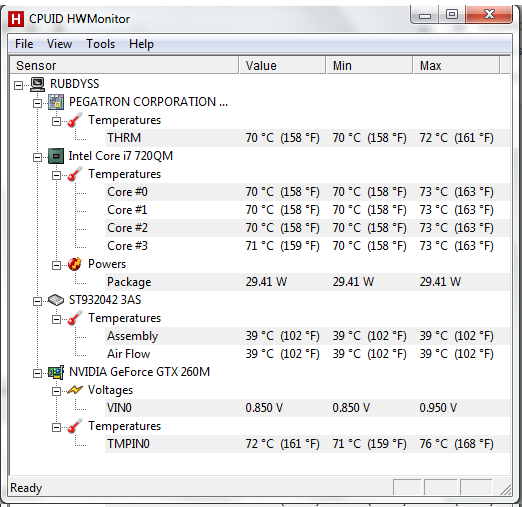Click the Sensor column header
The height and width of the screenshot is (507, 522).
pos(124,65)
